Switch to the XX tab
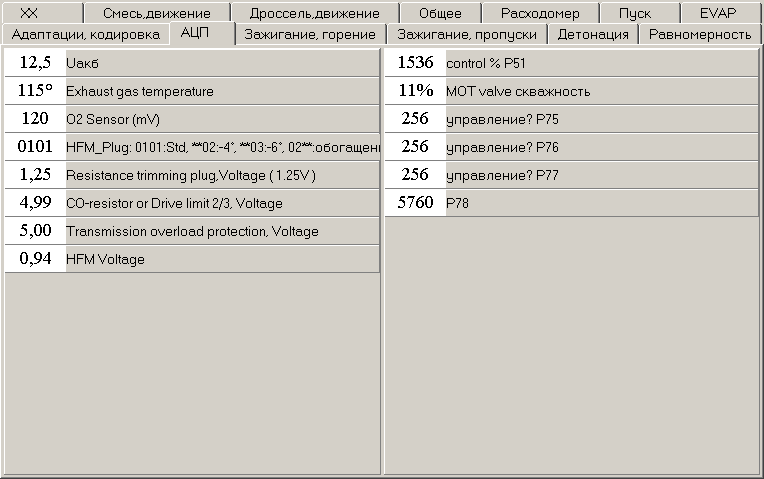This screenshot has height=479, width=764. [x=43, y=13]
